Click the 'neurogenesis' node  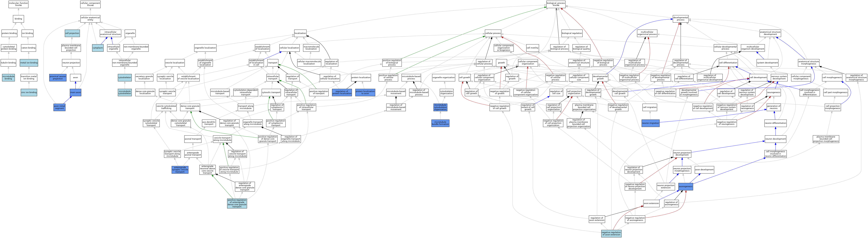(774, 92)
